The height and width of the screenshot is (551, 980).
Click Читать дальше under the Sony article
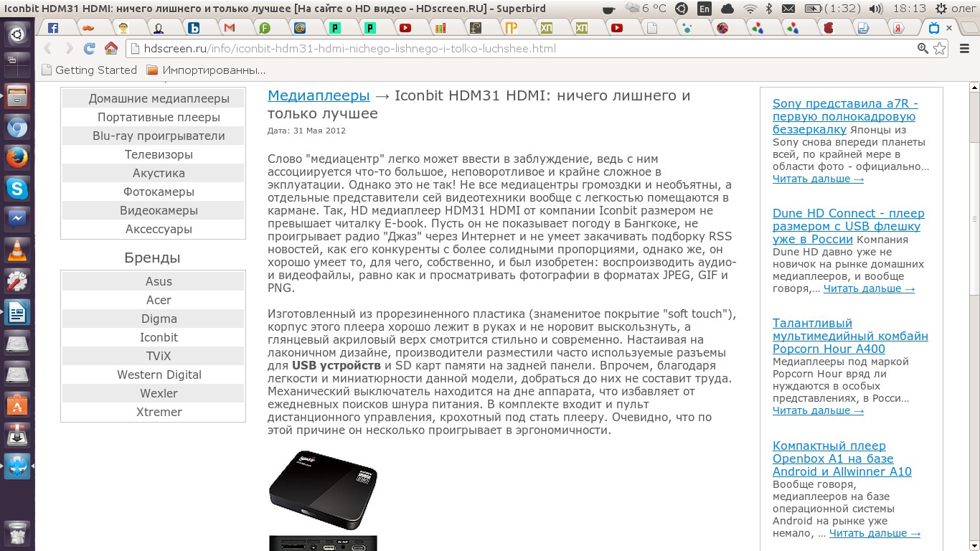pos(818,179)
